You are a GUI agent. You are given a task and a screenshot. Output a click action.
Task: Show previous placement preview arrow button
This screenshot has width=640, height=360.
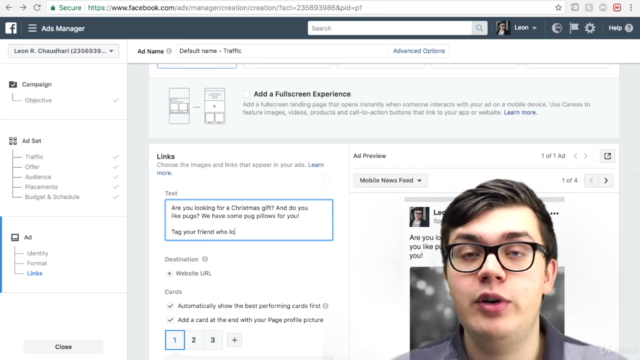[x=591, y=180]
